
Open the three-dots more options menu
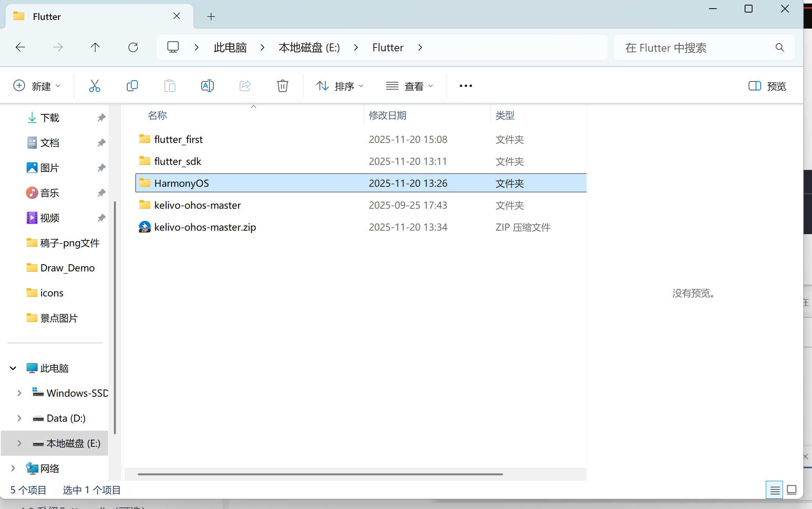466,86
